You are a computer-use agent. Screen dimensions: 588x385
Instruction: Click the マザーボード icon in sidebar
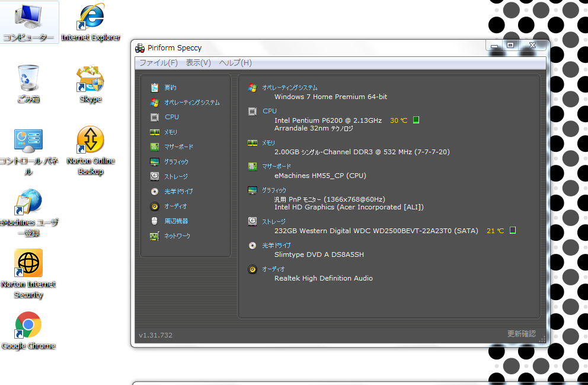click(x=155, y=147)
